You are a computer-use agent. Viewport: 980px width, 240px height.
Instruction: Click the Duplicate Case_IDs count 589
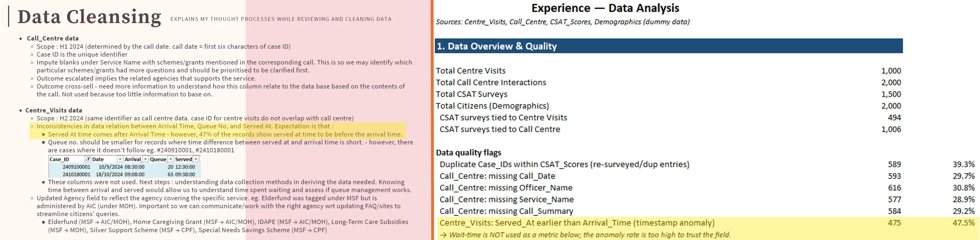(894, 164)
